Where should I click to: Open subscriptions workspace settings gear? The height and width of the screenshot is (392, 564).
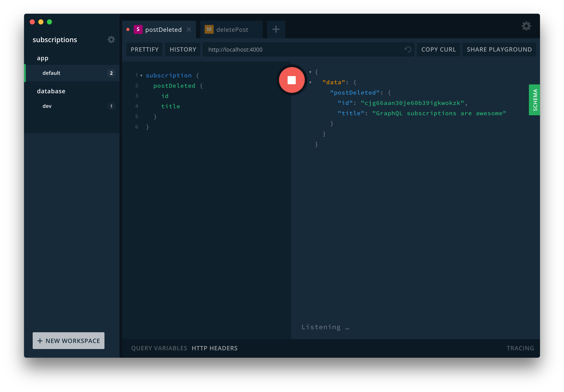(x=111, y=40)
